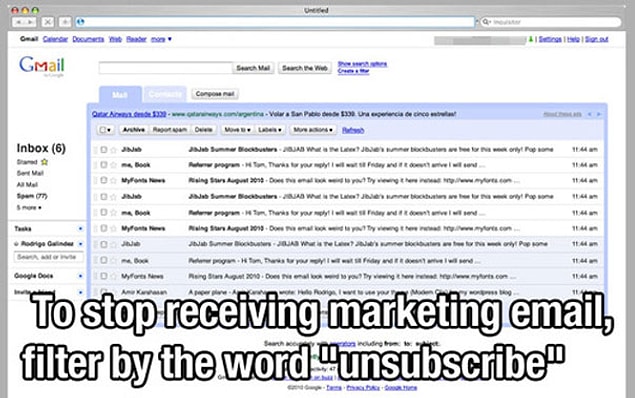
Task: Click the Compose mail button
Action: click(x=215, y=94)
